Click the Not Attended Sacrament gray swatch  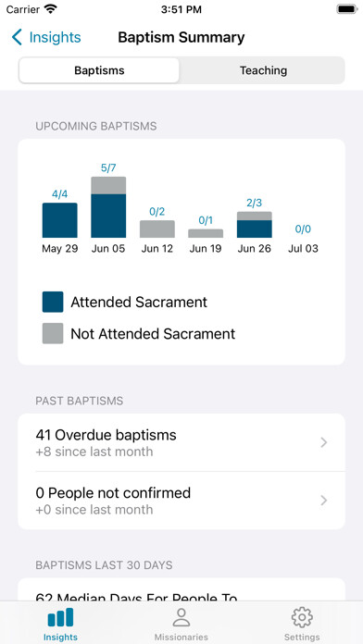tap(53, 333)
